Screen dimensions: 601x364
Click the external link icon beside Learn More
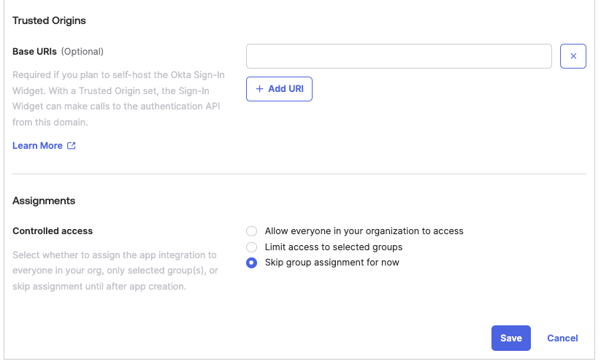(72, 146)
